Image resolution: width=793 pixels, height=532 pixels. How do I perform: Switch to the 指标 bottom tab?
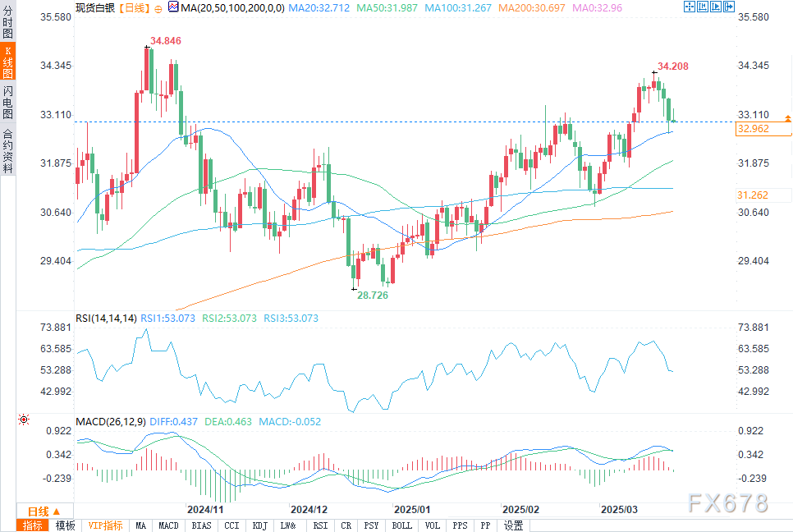[32, 525]
